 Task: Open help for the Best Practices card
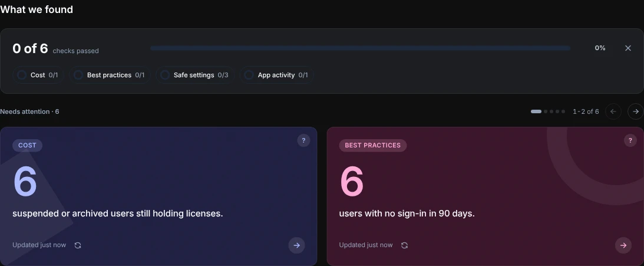(x=630, y=140)
